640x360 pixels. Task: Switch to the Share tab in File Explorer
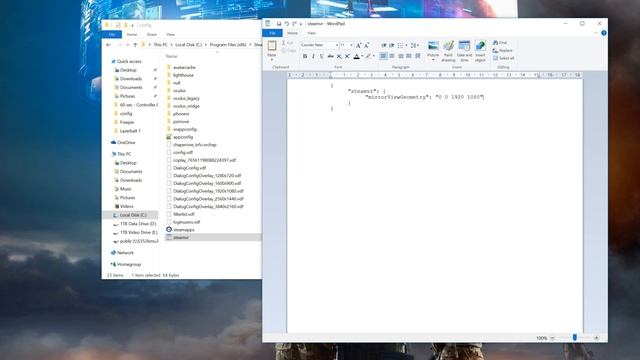[152, 35]
